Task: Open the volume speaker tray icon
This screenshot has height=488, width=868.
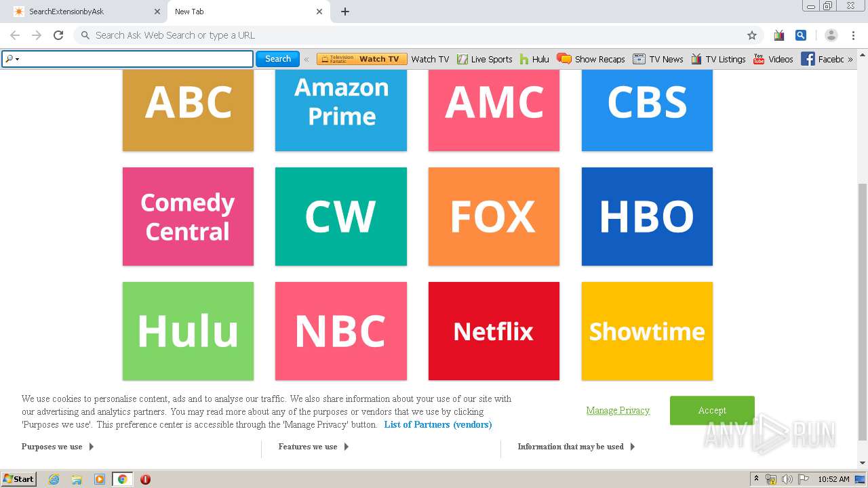Action: pos(787,479)
